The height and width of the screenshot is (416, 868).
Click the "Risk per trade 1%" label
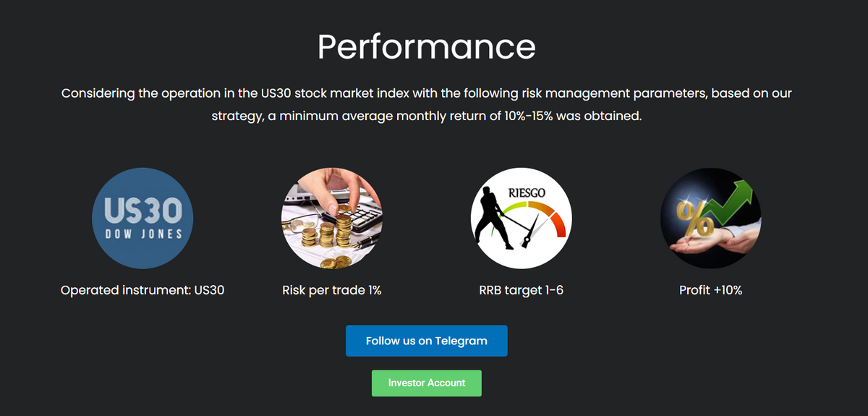coord(332,290)
